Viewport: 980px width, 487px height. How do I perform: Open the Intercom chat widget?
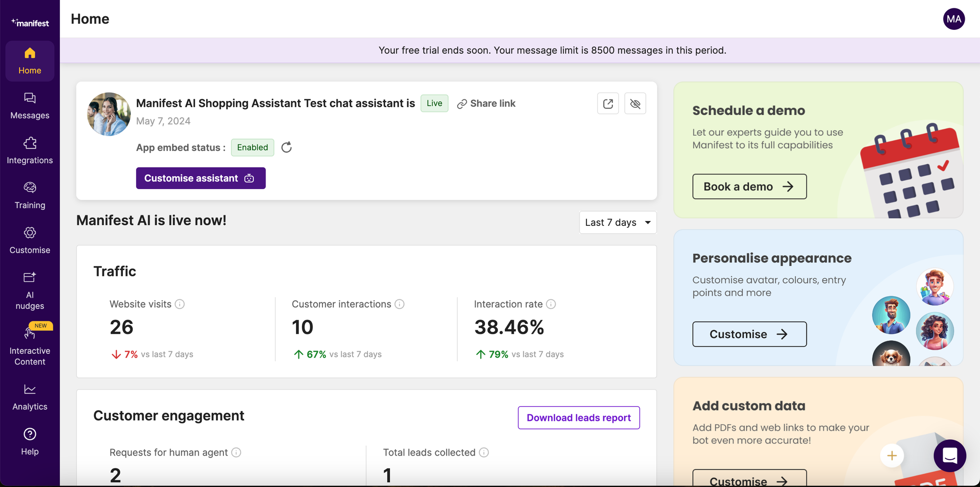950,456
